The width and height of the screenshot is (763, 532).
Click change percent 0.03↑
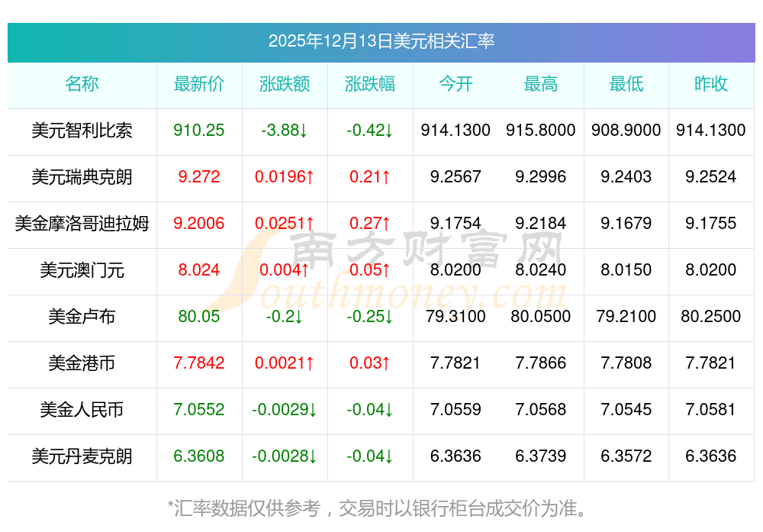(370, 363)
